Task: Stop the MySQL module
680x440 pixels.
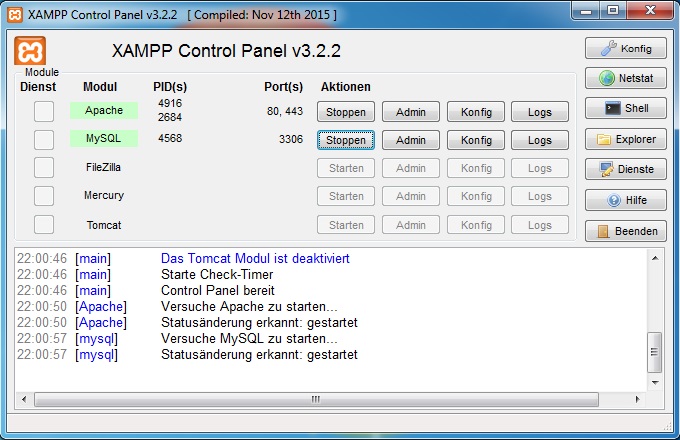Action: 346,140
